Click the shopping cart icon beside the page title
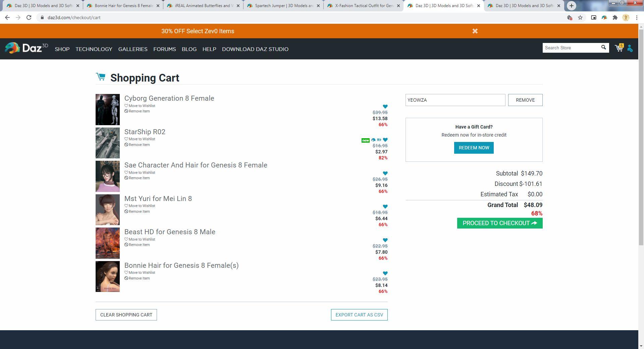Image resolution: width=644 pixels, height=349 pixels. point(100,77)
